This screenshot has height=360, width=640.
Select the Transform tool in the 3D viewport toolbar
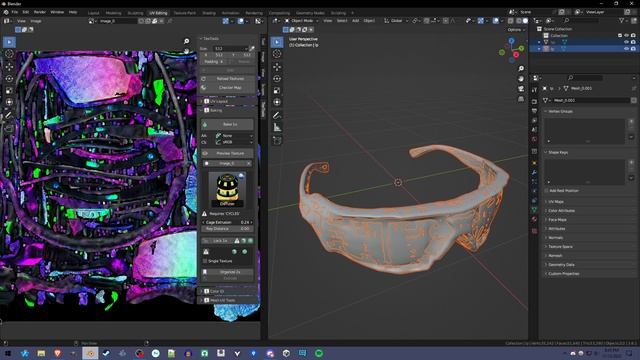(277, 102)
